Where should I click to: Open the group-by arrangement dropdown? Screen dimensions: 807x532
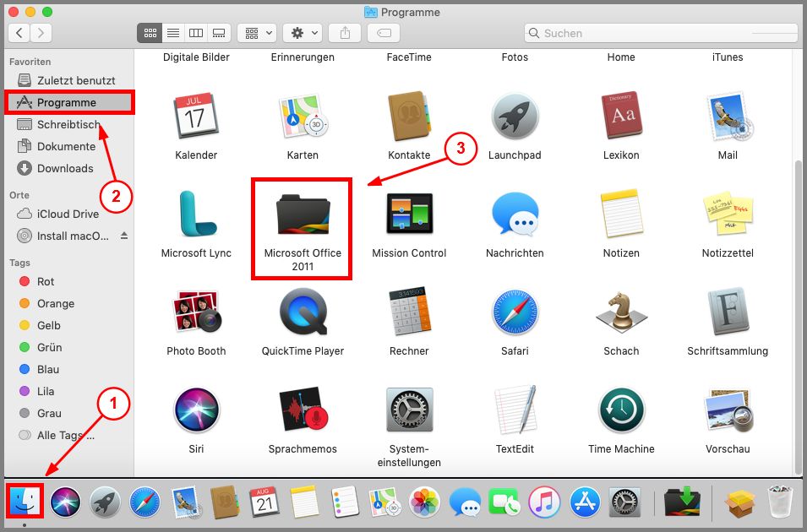[x=258, y=34]
